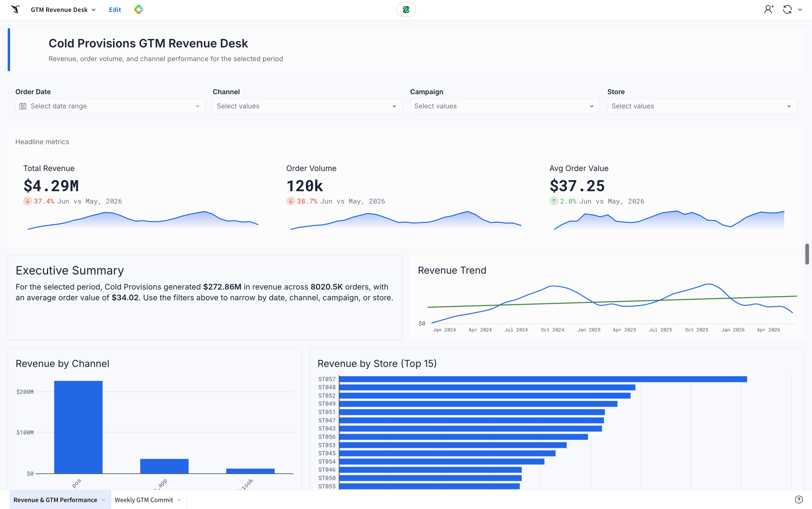The image size is (812, 509).
Task: Click the Total Revenue sparkline chart
Action: (x=143, y=221)
